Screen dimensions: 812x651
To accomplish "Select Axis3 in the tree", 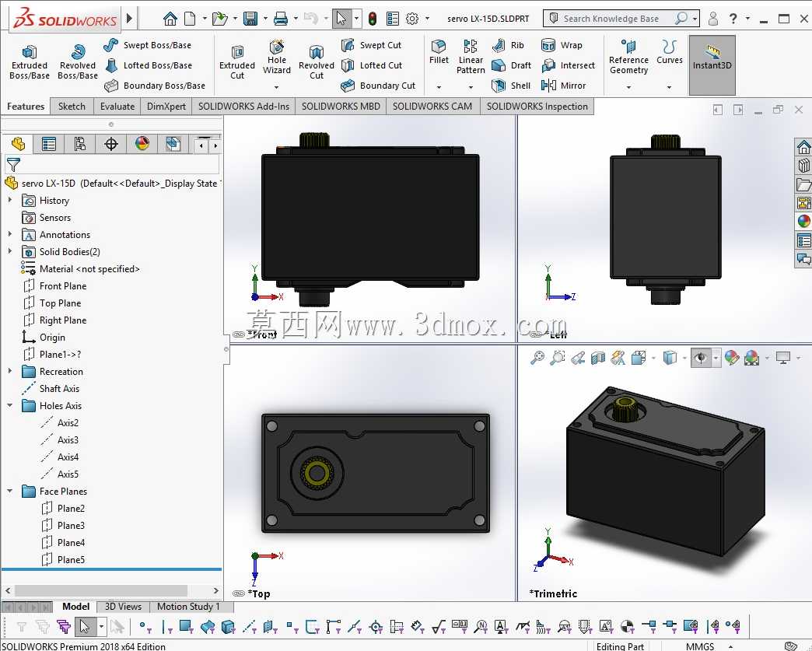I will click(60, 439).
